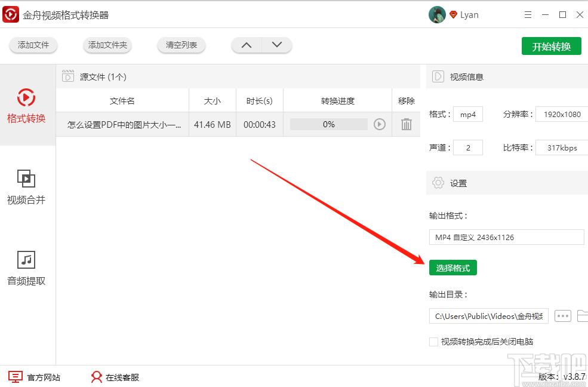588x387 pixels.
Task: Click the 41.46 MB size cell
Action: point(213,124)
